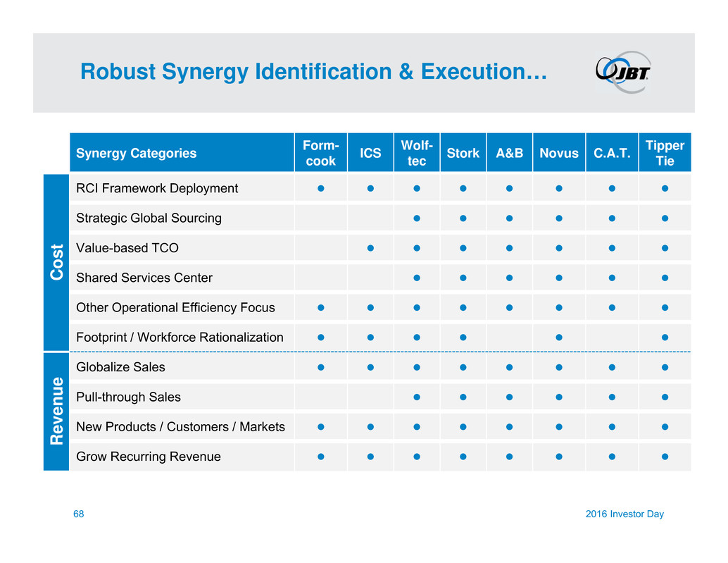Select the New Products / Customers / Markets label
Image resolution: width=728 pixels, height=563 pixels.
[x=180, y=427]
